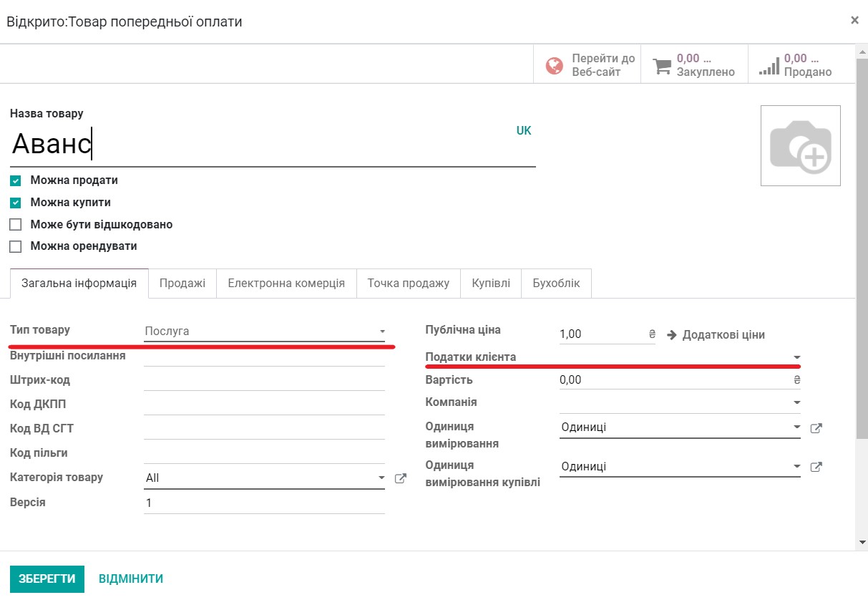This screenshot has width=868, height=605.
Task: Disable the Можна купити option
Action: [x=15, y=202]
